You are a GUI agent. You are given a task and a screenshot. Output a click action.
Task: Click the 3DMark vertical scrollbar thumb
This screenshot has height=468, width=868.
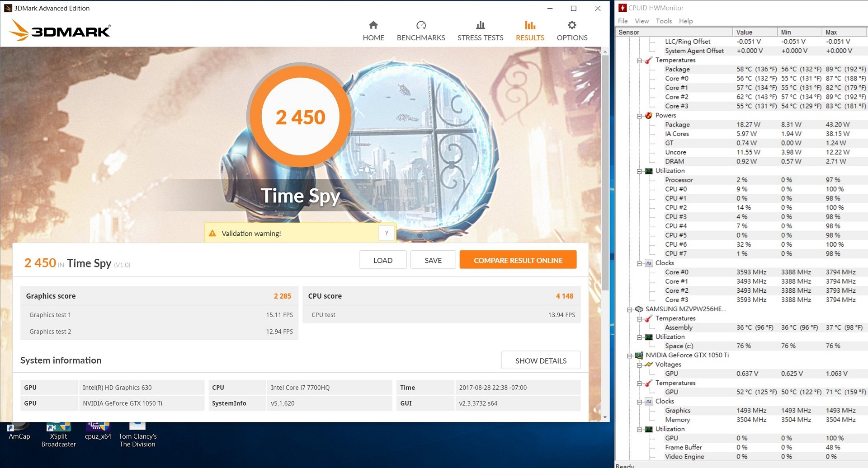tap(605, 173)
